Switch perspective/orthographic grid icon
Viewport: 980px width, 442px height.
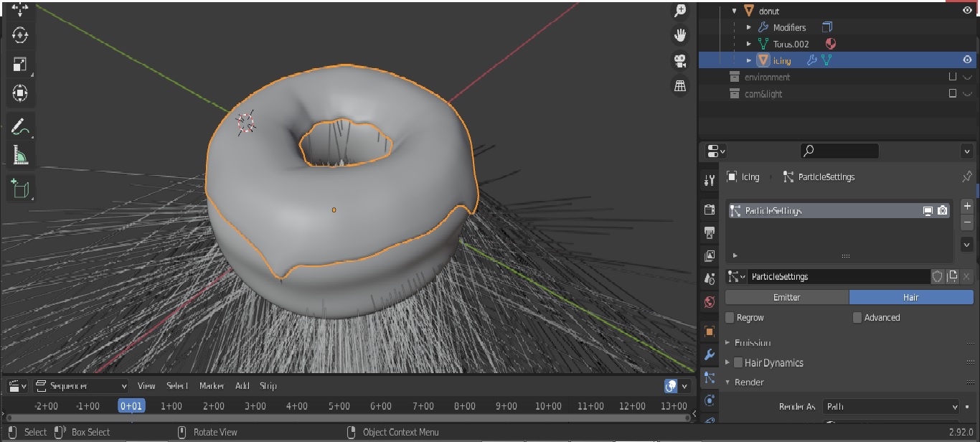coord(679,86)
